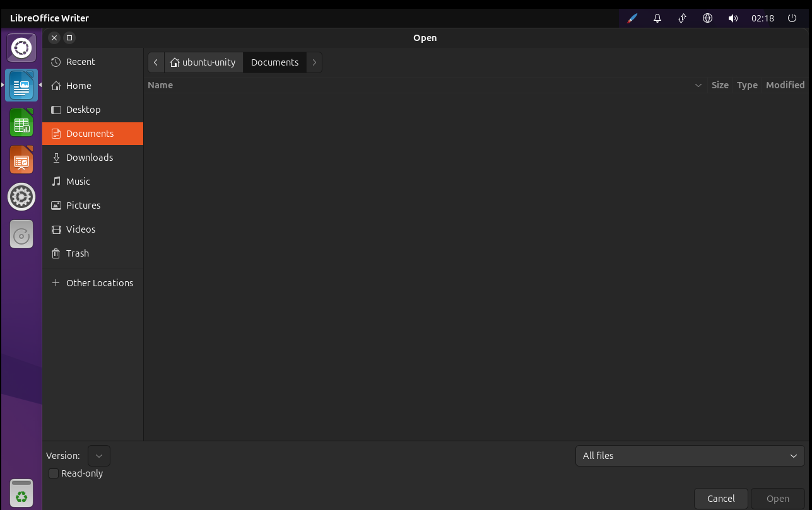Sort the file list by Modified column
This screenshot has width=812, height=510.
[x=785, y=85]
